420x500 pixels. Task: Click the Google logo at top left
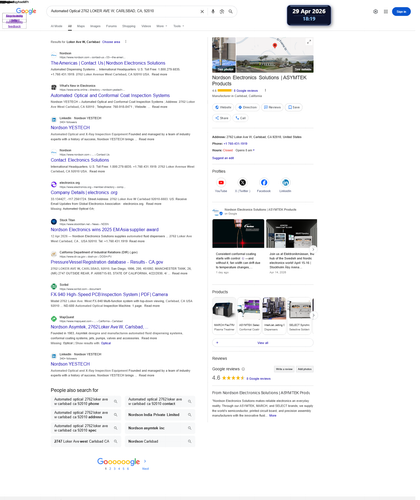(26, 11)
